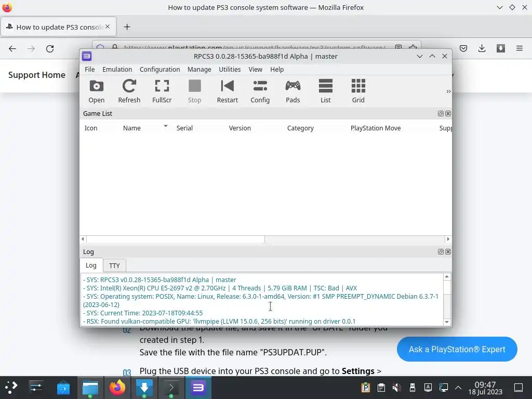This screenshot has width=532, height=399.
Task: Switch to RPCS3 from the taskbar
Action: [198, 388]
